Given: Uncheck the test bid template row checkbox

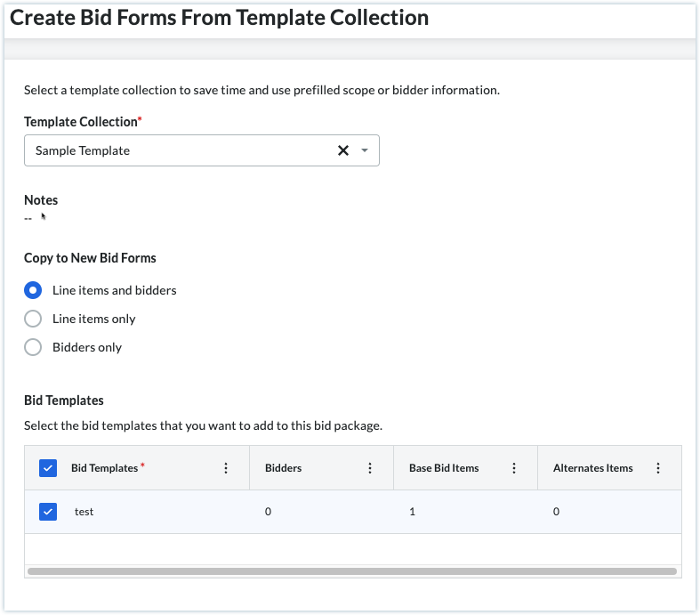Looking at the screenshot, I should tap(48, 512).
